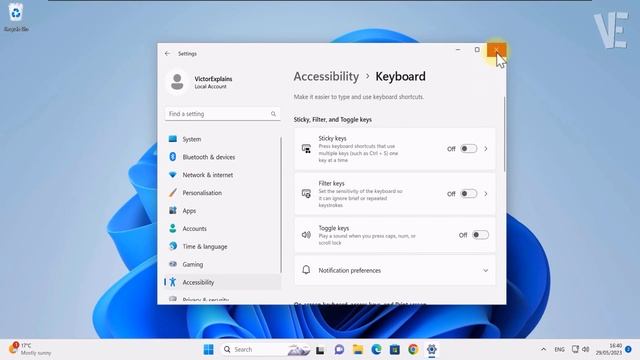Click the VictorExplains account name

pyautogui.click(x=213, y=79)
